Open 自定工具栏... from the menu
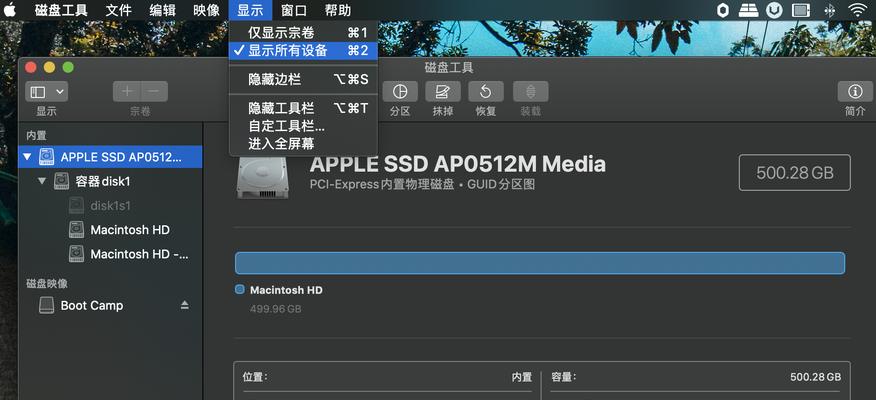 point(303,126)
